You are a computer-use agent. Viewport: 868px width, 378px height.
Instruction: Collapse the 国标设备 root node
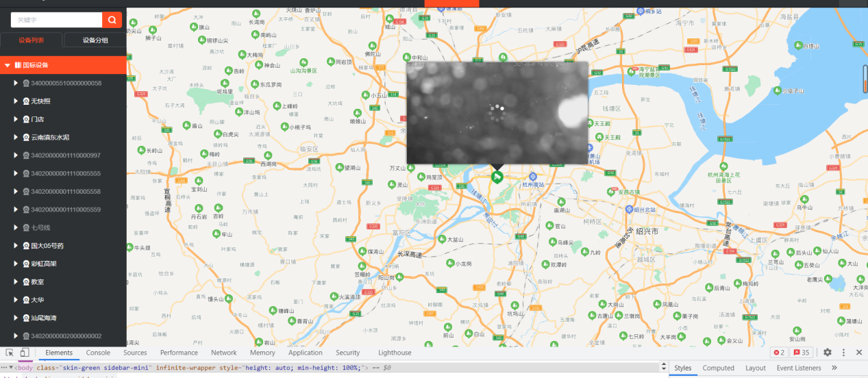click(7, 65)
